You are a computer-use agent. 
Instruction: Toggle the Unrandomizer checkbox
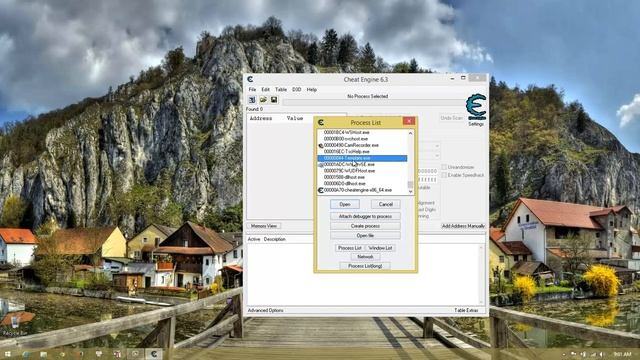444,167
